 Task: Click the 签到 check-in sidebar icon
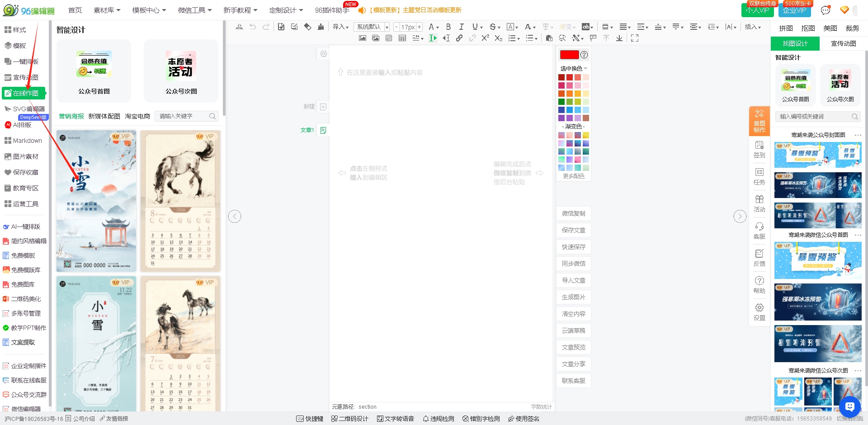pos(759,149)
